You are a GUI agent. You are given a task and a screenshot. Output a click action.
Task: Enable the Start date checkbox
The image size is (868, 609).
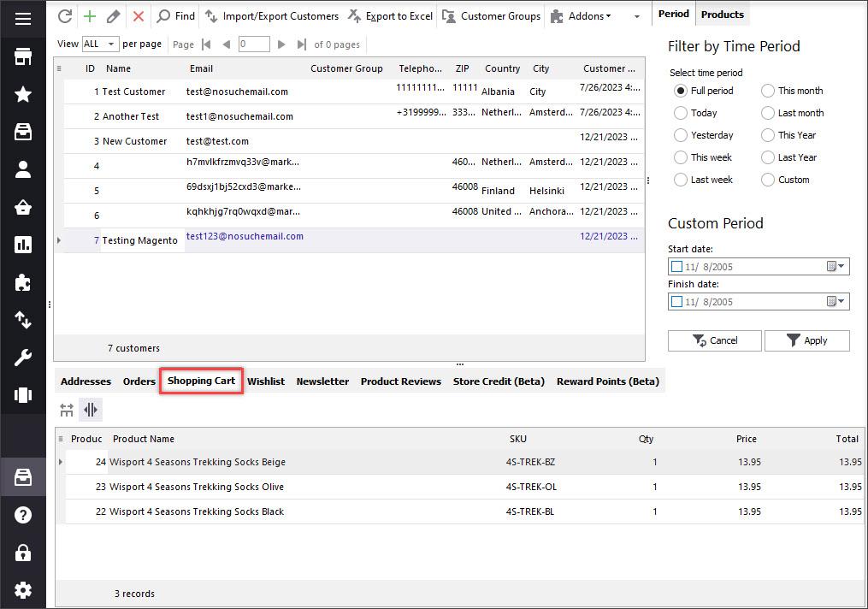pyautogui.click(x=676, y=267)
